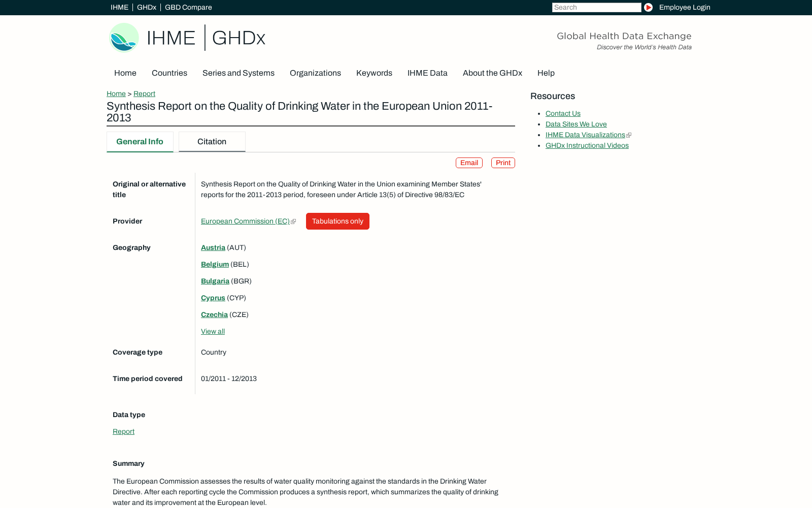Select the General Info tab
The height and width of the screenshot is (508, 812).
point(140,142)
